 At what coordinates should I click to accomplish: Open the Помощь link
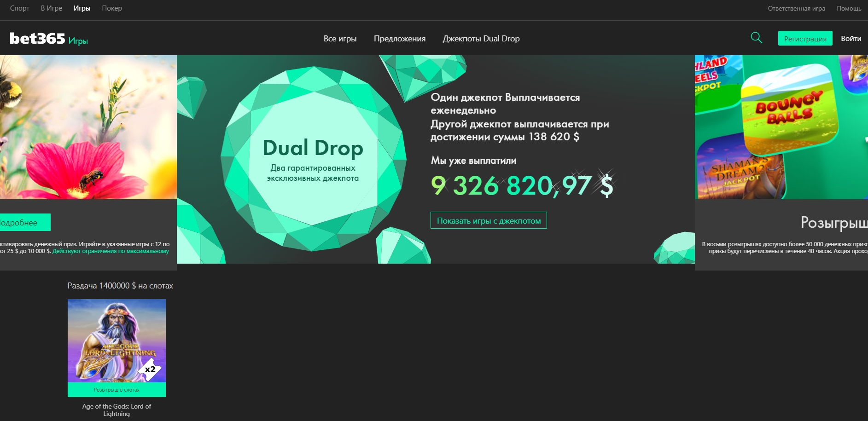pyautogui.click(x=849, y=8)
